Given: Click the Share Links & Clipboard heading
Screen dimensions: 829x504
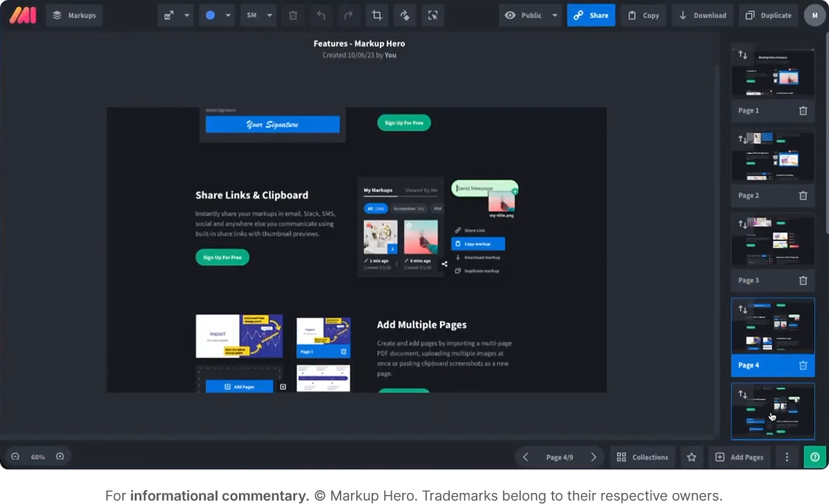Looking at the screenshot, I should [x=252, y=195].
